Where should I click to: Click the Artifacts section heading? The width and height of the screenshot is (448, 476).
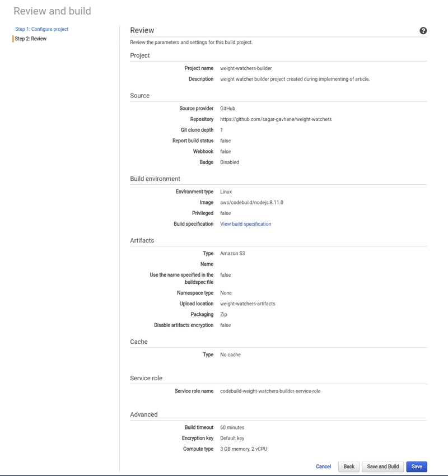point(142,240)
